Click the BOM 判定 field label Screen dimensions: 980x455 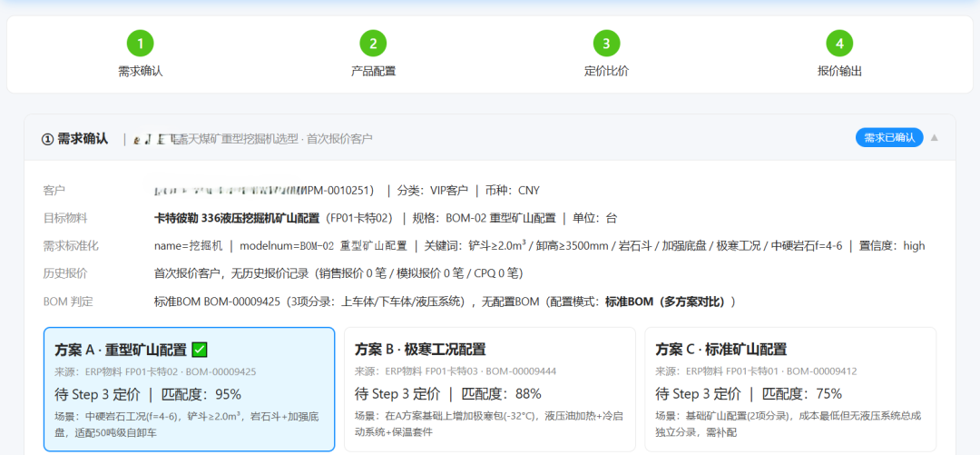[68, 301]
